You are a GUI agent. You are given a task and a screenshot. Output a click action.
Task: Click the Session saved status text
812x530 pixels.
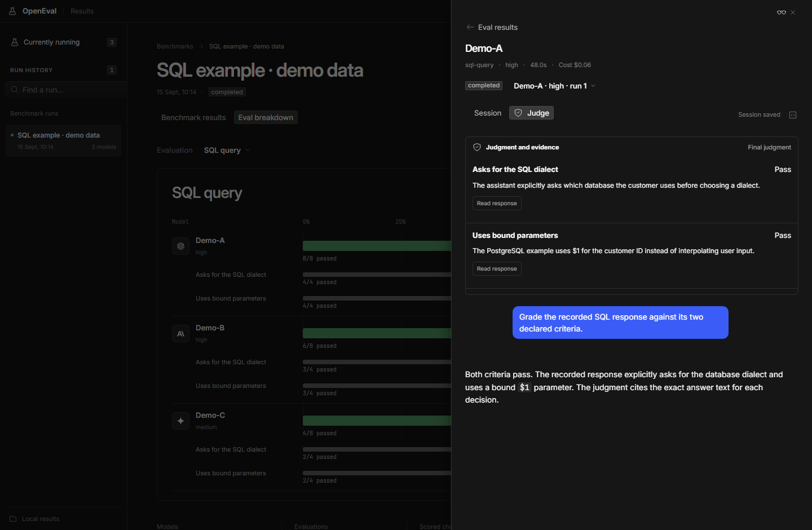click(x=759, y=114)
